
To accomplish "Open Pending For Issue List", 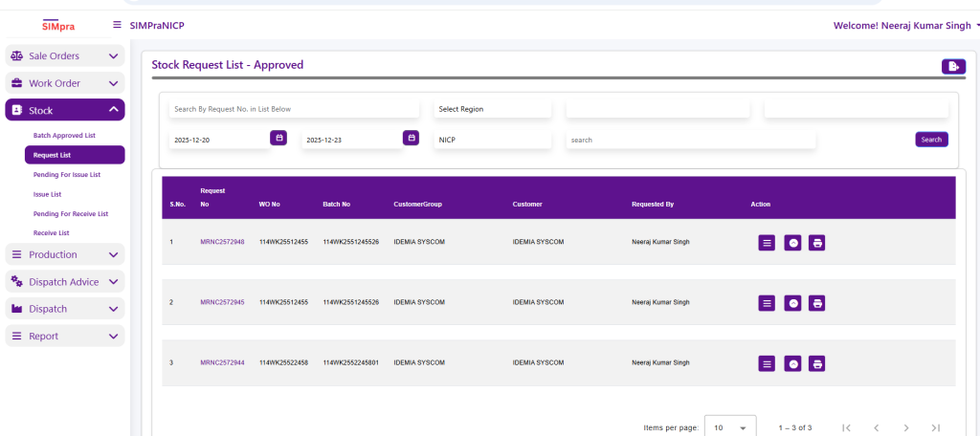I will [67, 175].
